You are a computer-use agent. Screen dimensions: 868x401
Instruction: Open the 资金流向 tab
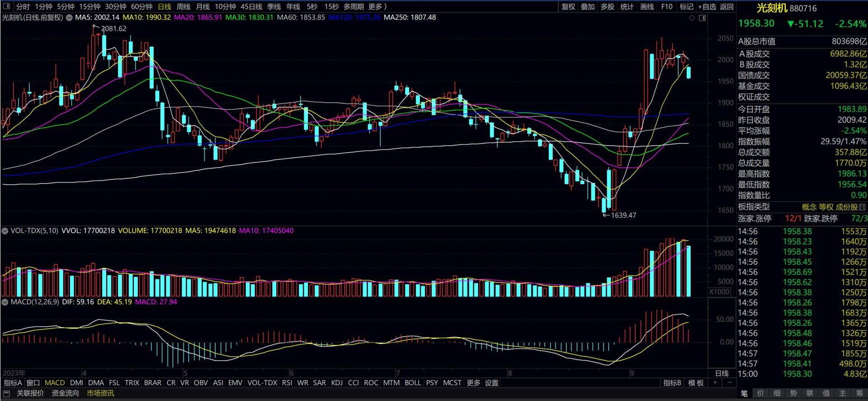65,393
